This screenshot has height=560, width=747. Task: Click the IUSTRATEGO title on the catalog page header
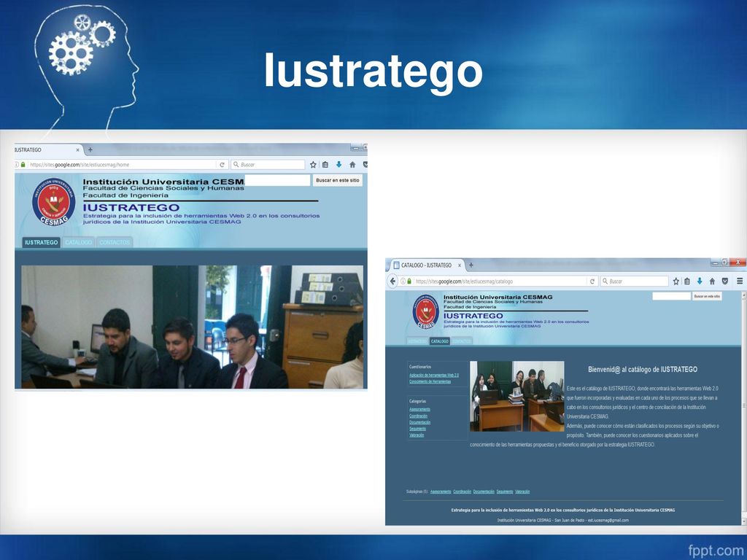point(473,316)
